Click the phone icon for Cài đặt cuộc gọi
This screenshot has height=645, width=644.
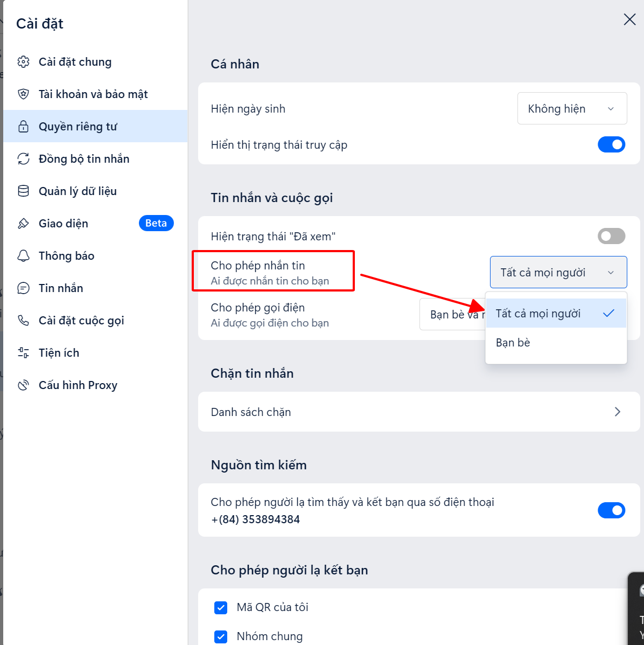24,321
